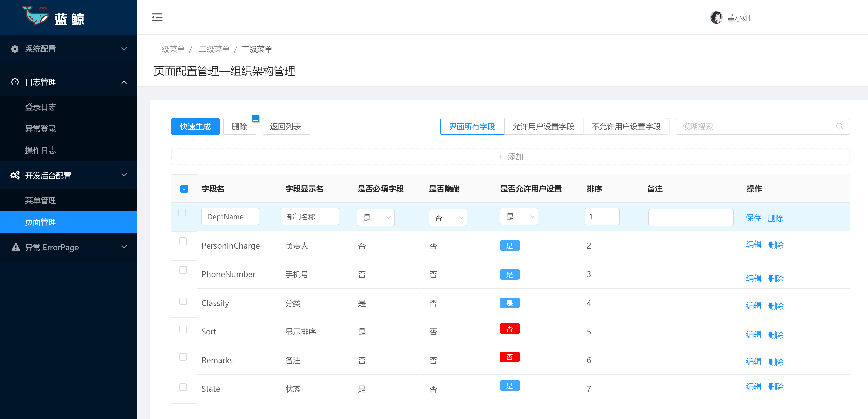Select the 界面所有字段 tab
Viewport: 868px width, 419px height.
(472, 126)
